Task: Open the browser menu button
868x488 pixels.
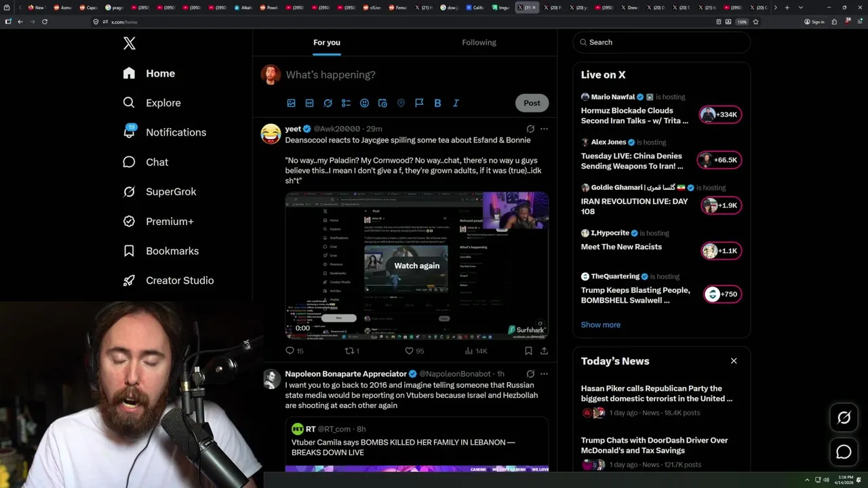Action: 859,22
